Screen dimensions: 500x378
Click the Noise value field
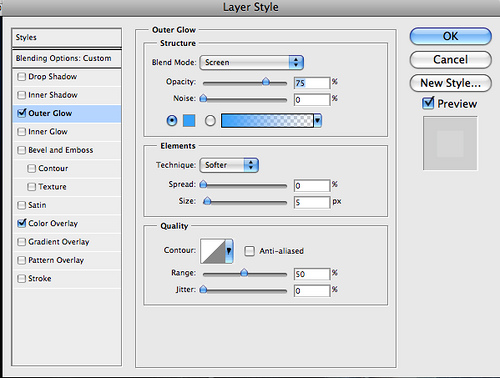(x=312, y=100)
